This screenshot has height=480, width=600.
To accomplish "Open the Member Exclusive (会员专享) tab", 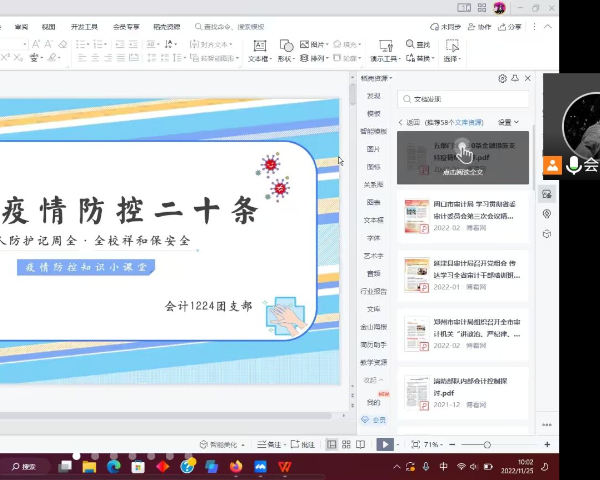I will pyautogui.click(x=126, y=27).
